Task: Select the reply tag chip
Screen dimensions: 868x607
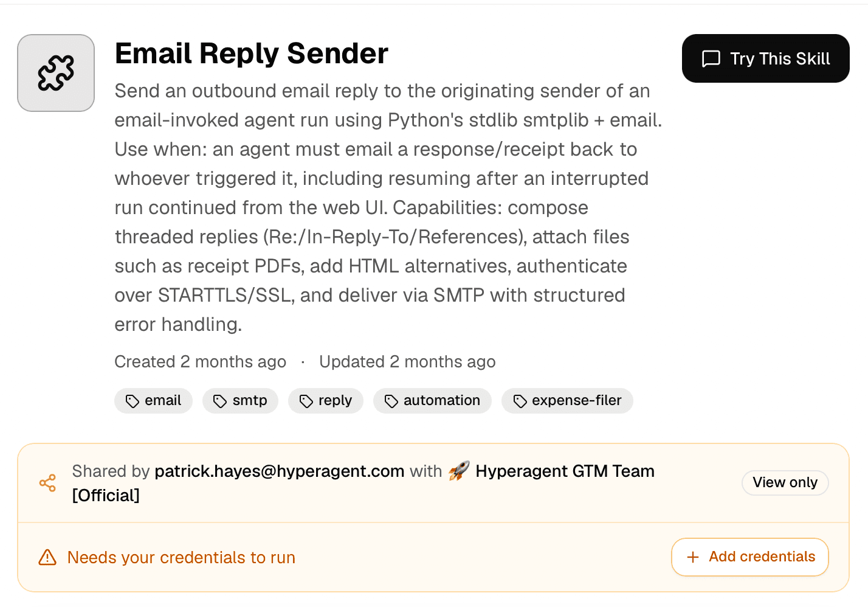Action: coord(326,401)
